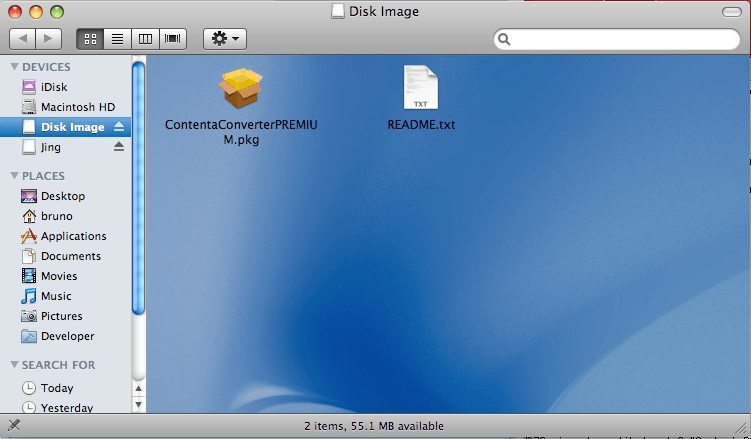The image size is (751, 439).
Task: Switch to Cover Flow view
Action: tap(173, 39)
